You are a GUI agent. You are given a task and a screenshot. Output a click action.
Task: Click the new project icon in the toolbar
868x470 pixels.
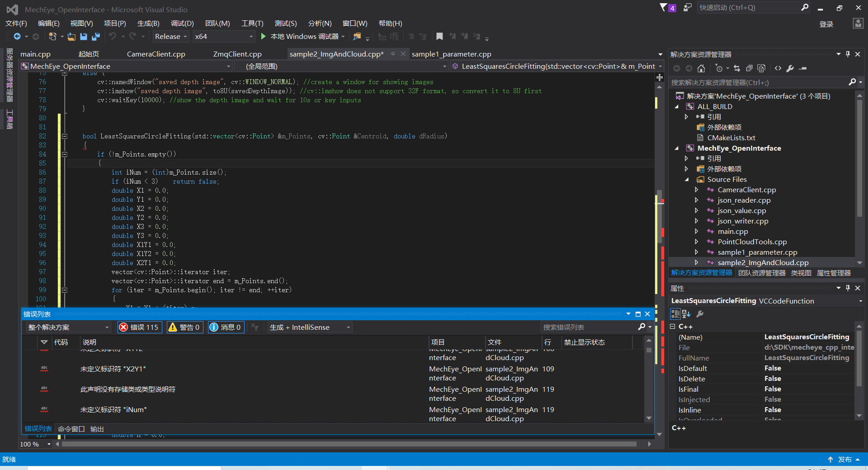pyautogui.click(x=52, y=37)
